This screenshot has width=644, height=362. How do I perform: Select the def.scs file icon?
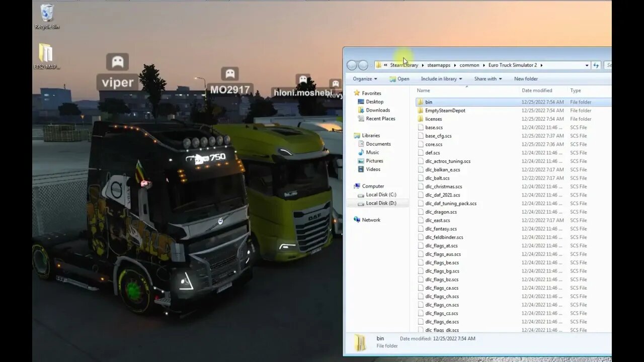(420, 153)
